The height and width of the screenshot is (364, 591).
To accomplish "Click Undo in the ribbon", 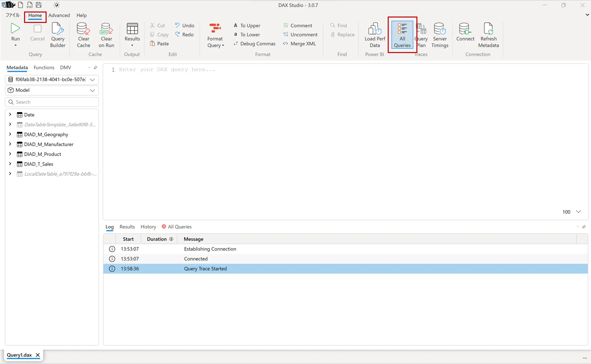I will 185,25.
